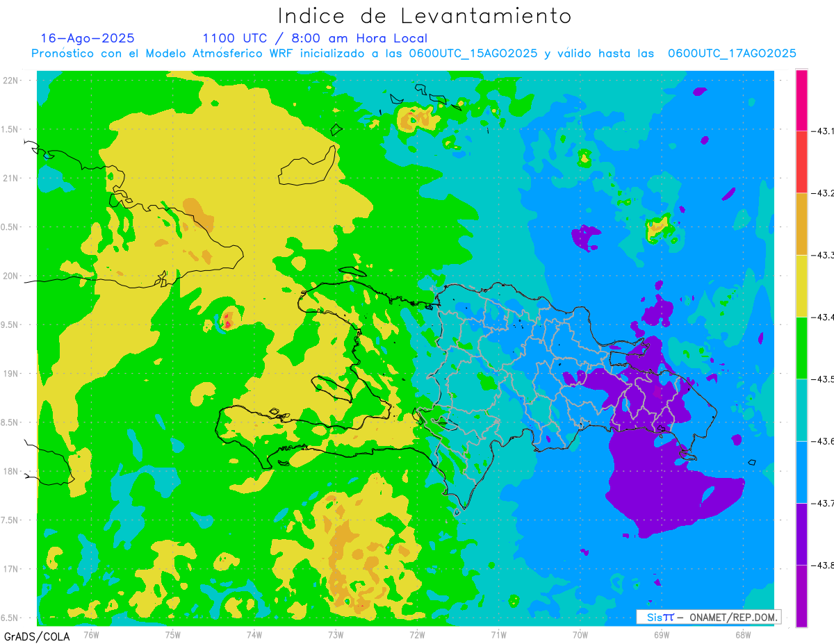Pick the blue color bar segment below -43.6

click(x=801, y=472)
